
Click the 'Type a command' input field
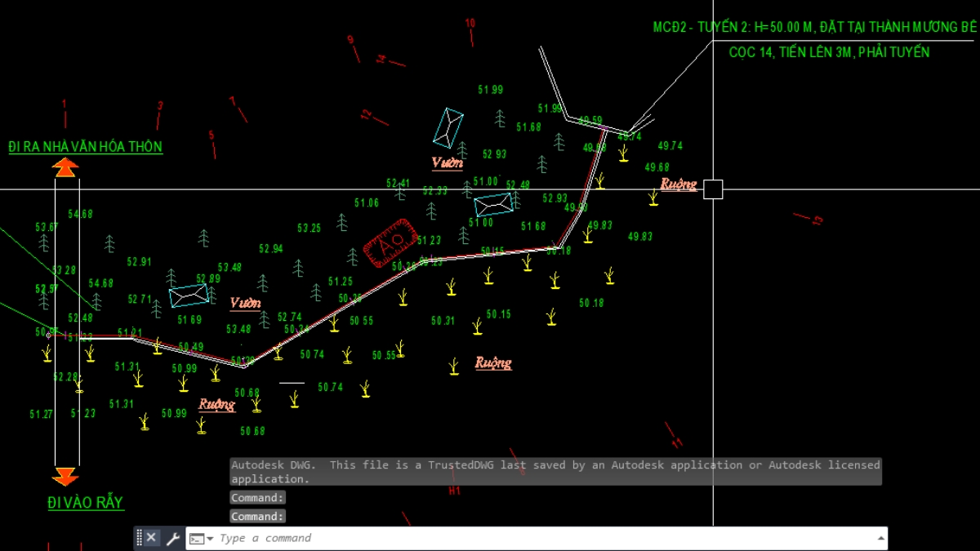coord(539,539)
